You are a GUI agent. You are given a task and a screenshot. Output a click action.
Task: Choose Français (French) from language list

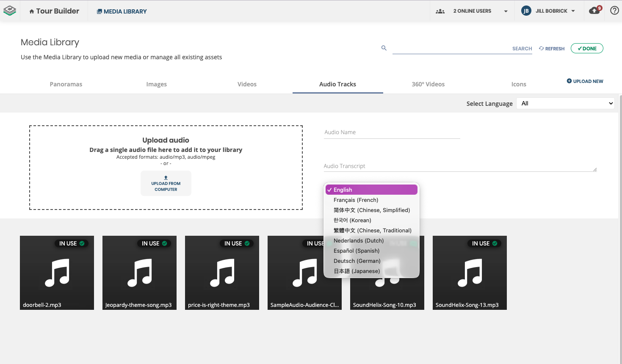point(356,200)
